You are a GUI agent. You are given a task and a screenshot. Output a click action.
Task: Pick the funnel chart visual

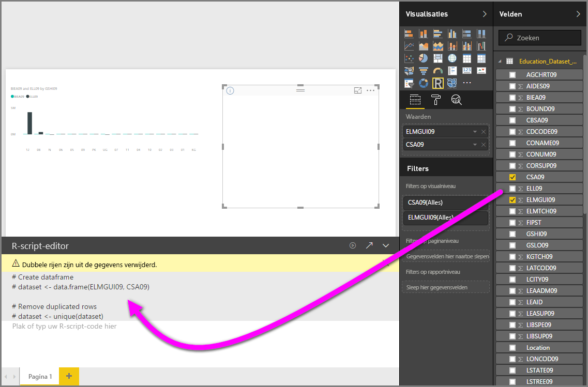click(x=424, y=71)
